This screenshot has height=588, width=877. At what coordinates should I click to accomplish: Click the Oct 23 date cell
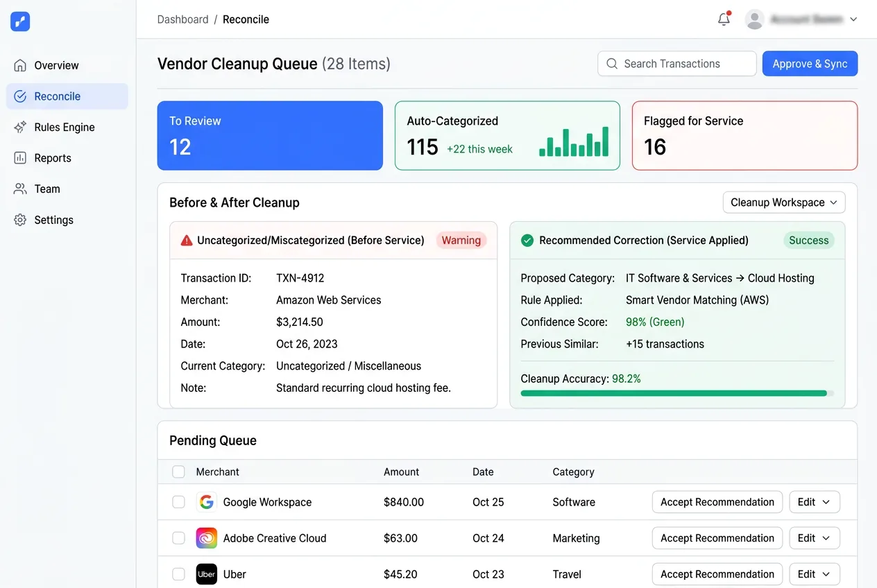[488, 574]
